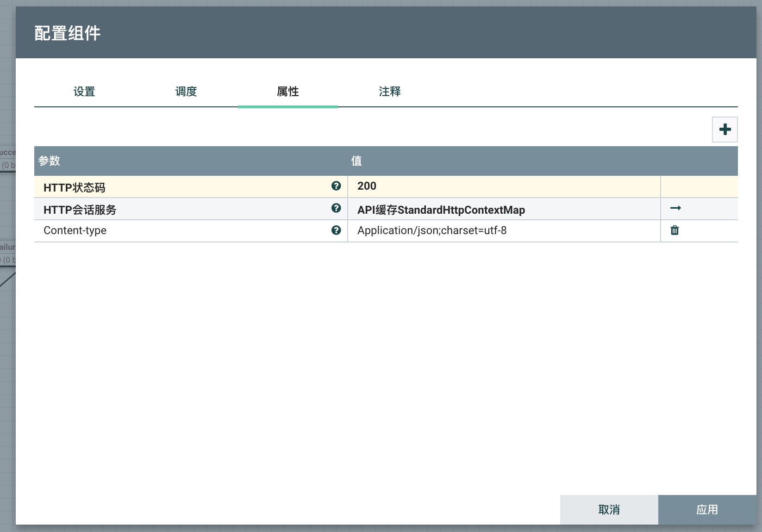762x532 pixels.
Task: Switch to the 设置 tab
Action: tap(84, 92)
